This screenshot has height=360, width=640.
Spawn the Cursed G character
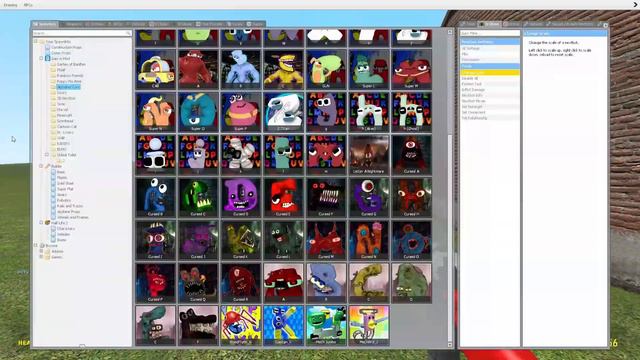coord(369,197)
